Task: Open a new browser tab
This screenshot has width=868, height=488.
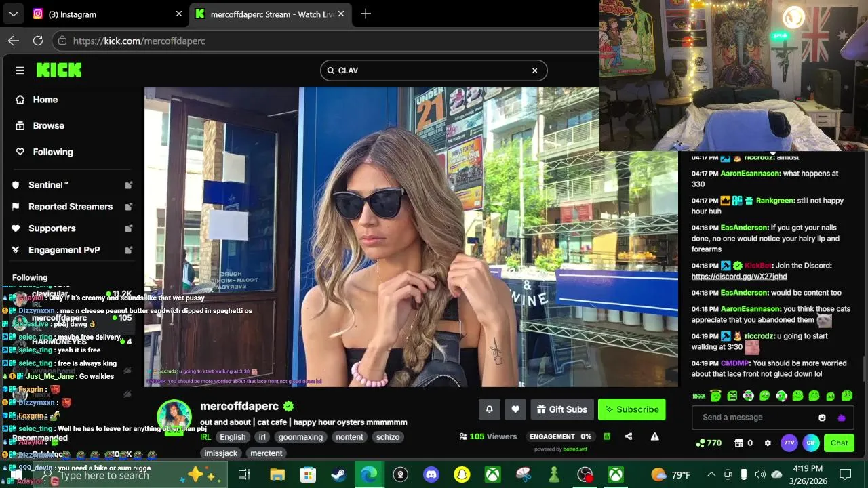Action: tap(366, 14)
